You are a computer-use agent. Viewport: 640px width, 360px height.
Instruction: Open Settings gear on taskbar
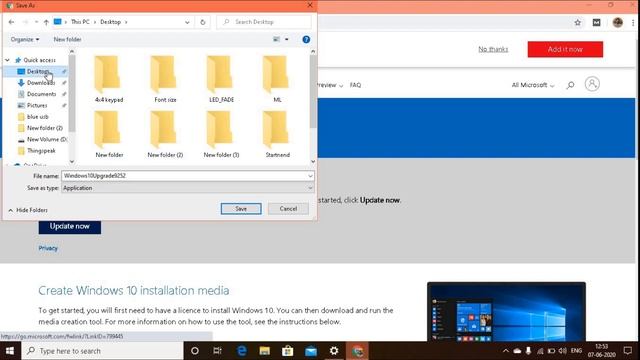[x=334, y=351]
